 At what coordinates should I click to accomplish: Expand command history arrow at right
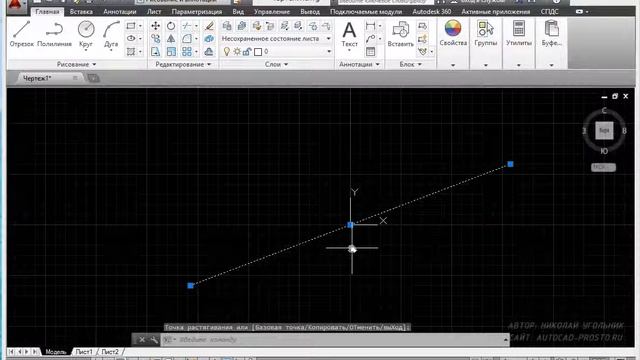[x=506, y=340]
